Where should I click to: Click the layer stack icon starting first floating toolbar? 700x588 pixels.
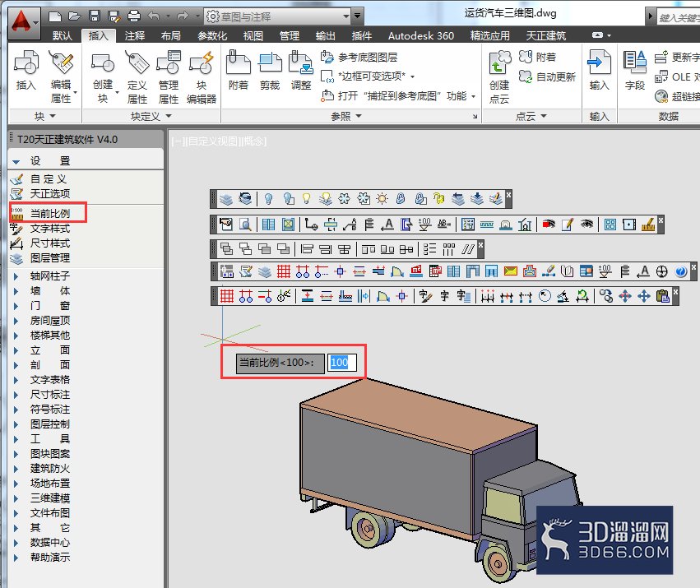[x=226, y=199]
